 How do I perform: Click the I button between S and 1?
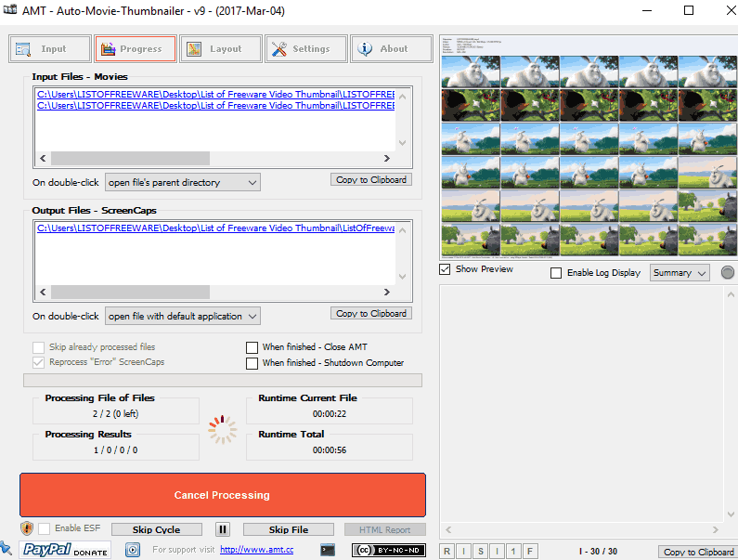pos(497,551)
